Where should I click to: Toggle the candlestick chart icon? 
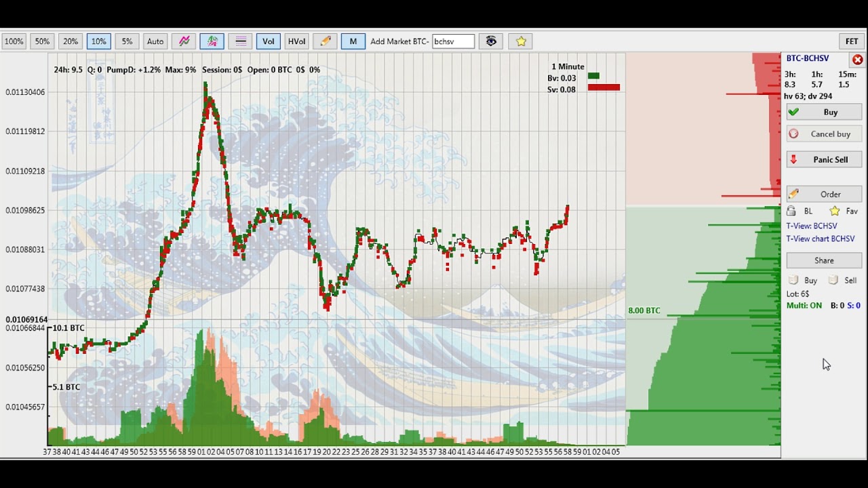click(212, 41)
